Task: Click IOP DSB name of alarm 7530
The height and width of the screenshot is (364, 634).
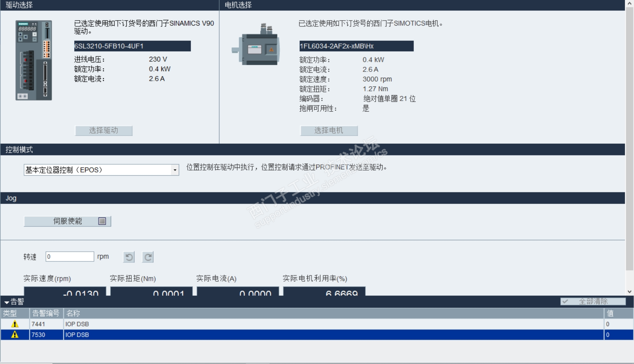Action: pyautogui.click(x=77, y=334)
